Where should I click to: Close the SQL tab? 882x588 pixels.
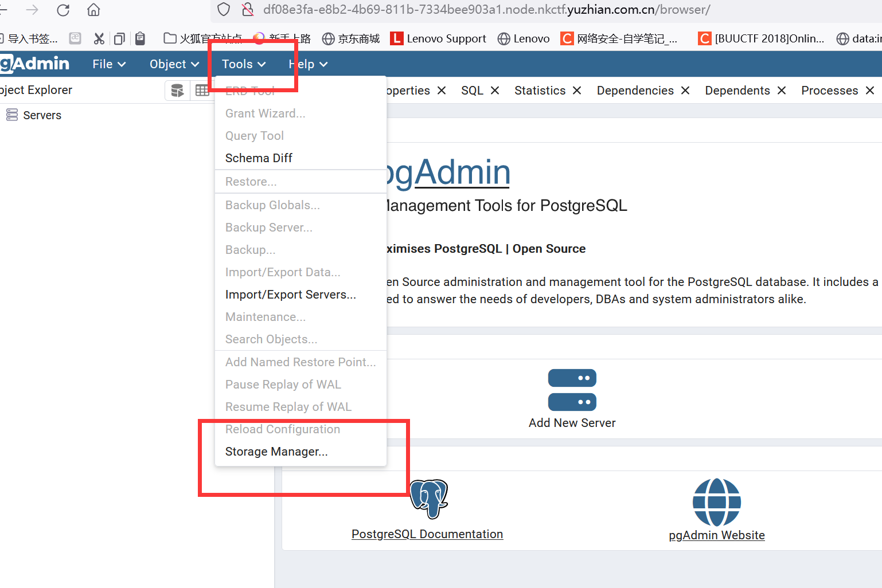pyautogui.click(x=495, y=91)
